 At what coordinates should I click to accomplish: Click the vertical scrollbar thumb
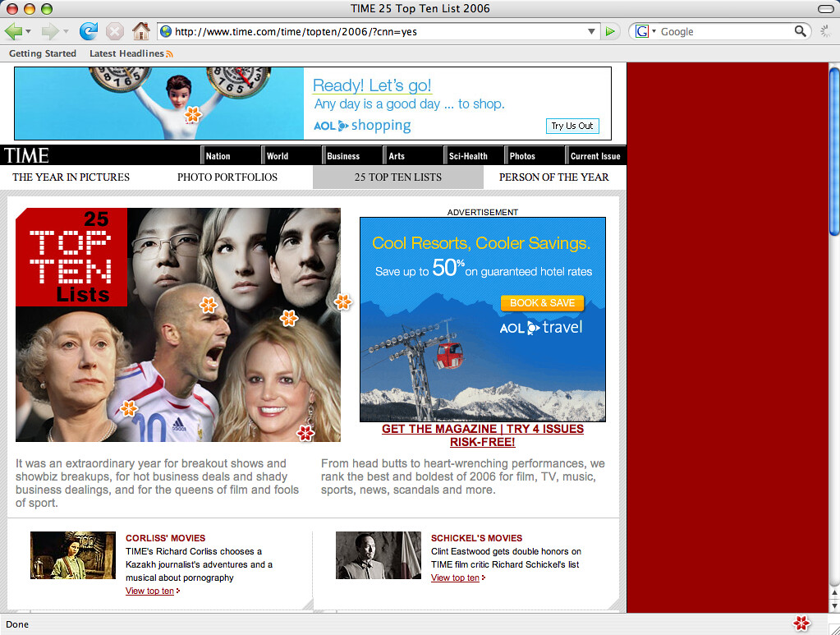(834, 150)
